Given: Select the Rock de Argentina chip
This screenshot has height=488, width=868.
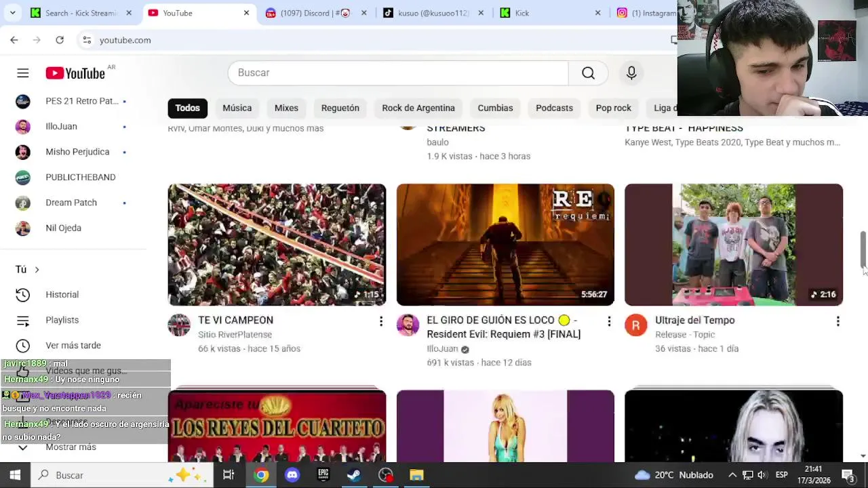Looking at the screenshot, I should click(418, 108).
